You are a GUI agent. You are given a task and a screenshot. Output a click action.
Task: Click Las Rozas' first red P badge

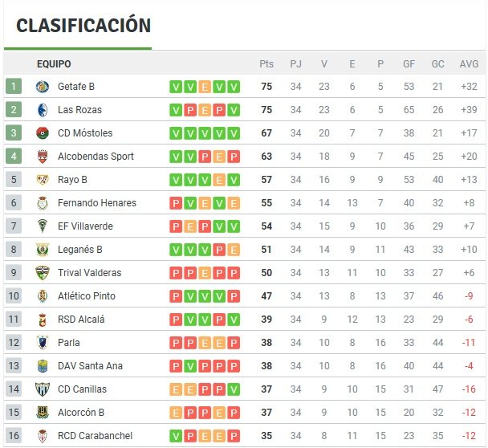(190, 110)
